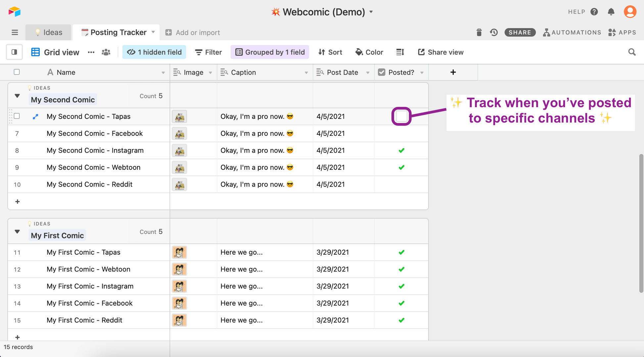Viewport: 644px width, 357px height.
Task: Click the notifications bell icon
Action: tap(611, 12)
